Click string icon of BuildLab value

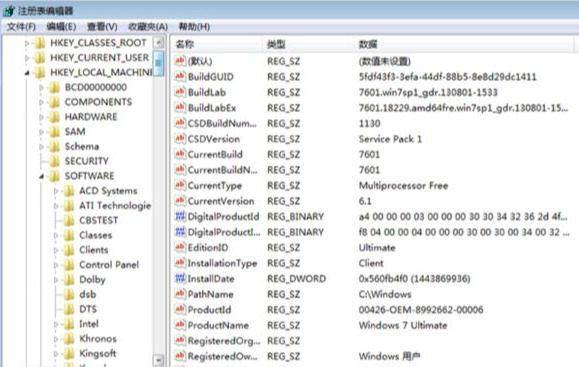pos(180,92)
